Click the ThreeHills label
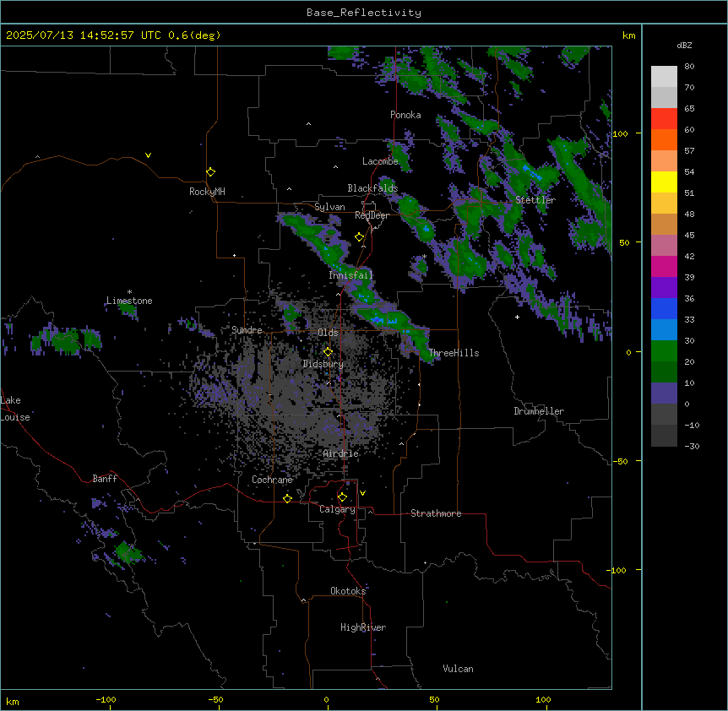 [x=454, y=353]
